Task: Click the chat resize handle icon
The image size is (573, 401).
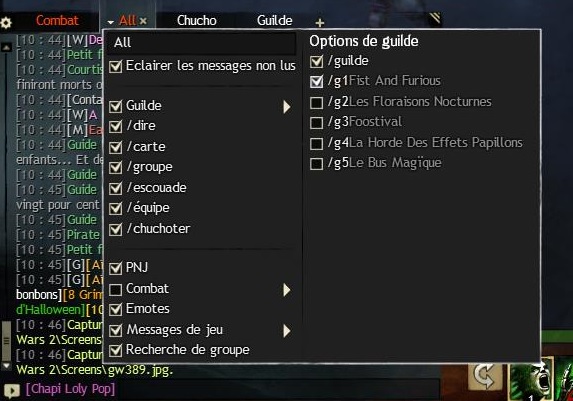Action: (x=435, y=19)
